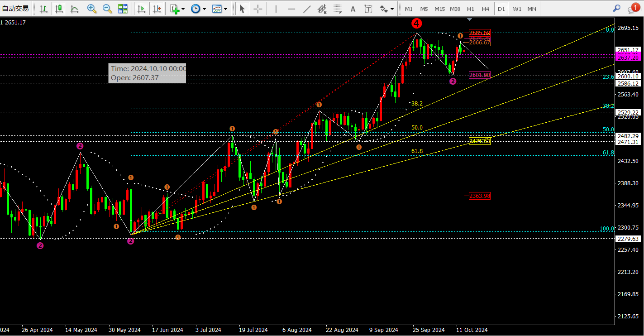Viewport: 644px width, 336px height.
Task: Click the 25 Sep 2024 date label
Action: point(428,330)
